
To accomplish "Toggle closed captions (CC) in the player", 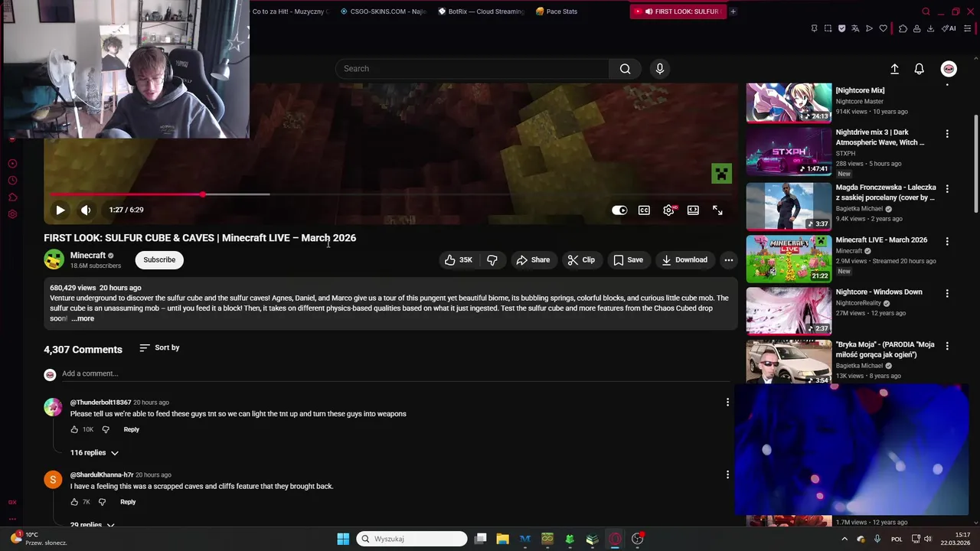I will pos(644,210).
